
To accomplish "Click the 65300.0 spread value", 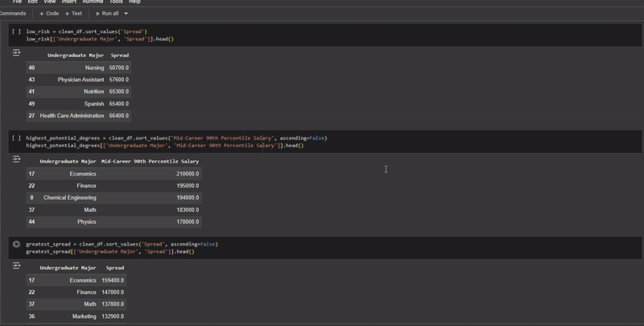I will [119, 92].
